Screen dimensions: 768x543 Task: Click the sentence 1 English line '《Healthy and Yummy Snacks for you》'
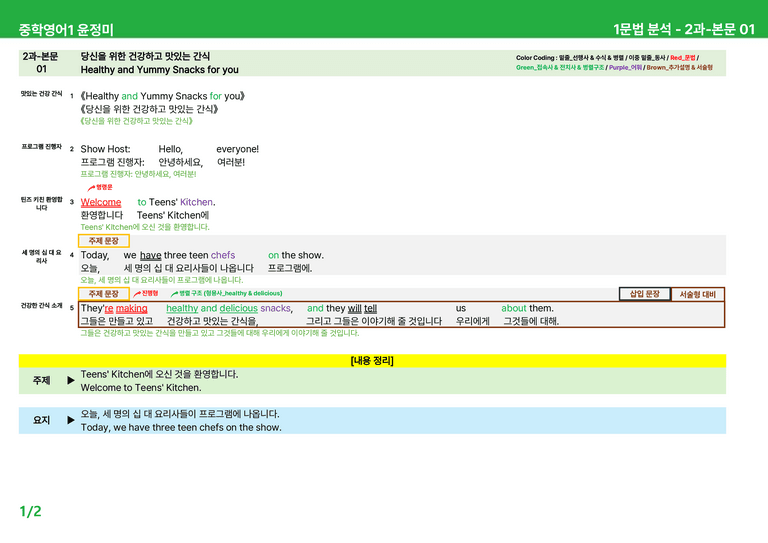162,96
